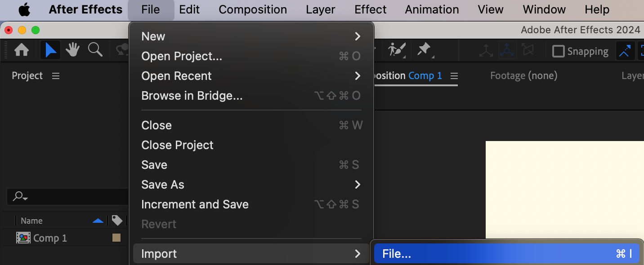Click Import File... menu entry
644x265 pixels.
pos(506,254)
